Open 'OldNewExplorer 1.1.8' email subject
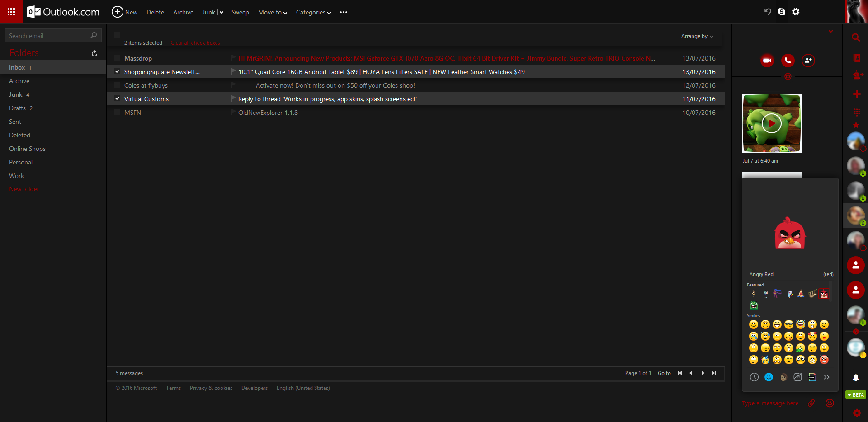This screenshot has width=868, height=422. click(268, 113)
